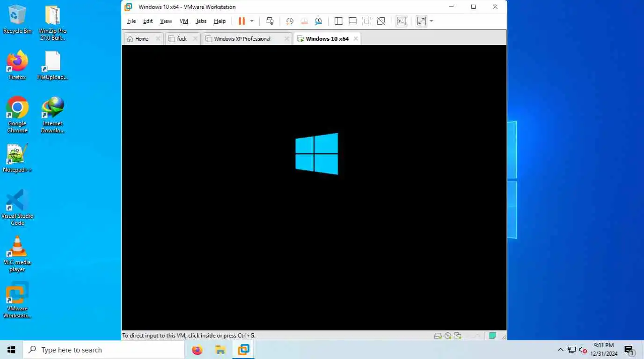The image size is (644, 359).
Task: Open stretch mode dropdown arrow
Action: [432, 21]
